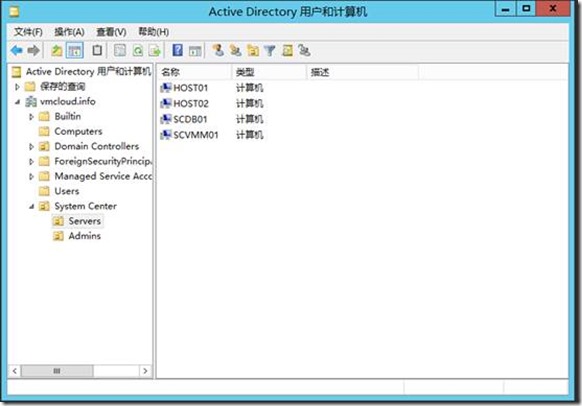The width and height of the screenshot is (582, 406).
Task: Open filter options with the funnel icon
Action: point(270,50)
